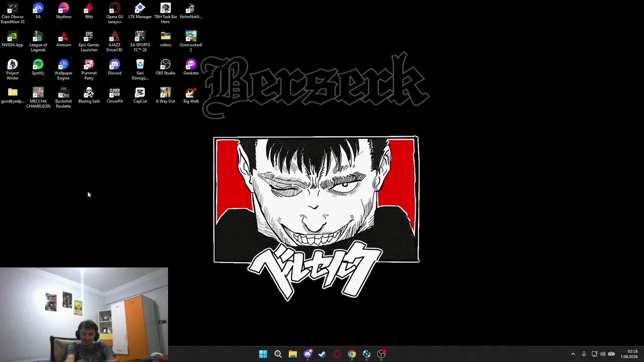Screen dimensions: 644x362
Task: Select the Buckshot Roulette desktop icon
Action: pyautogui.click(x=63, y=98)
